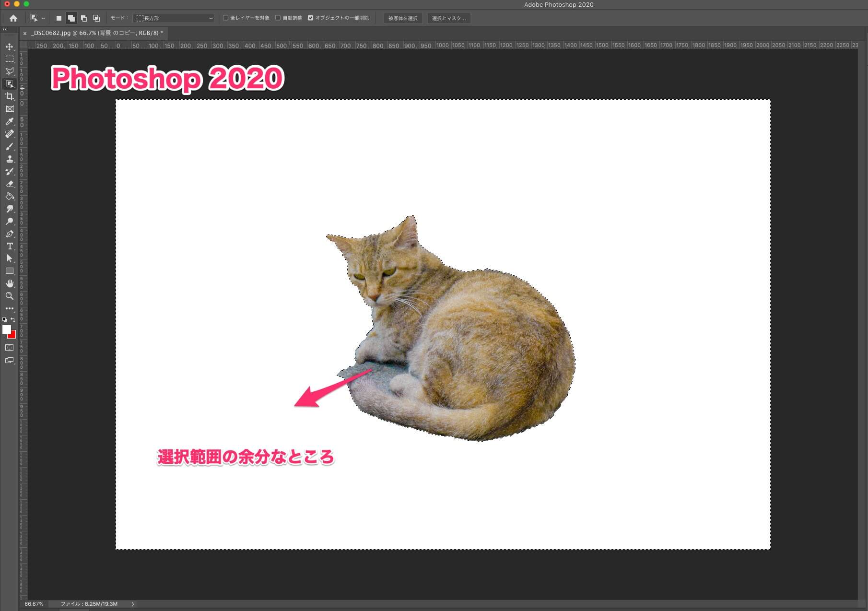
Task: Change the screen mode
Action: (x=10, y=360)
